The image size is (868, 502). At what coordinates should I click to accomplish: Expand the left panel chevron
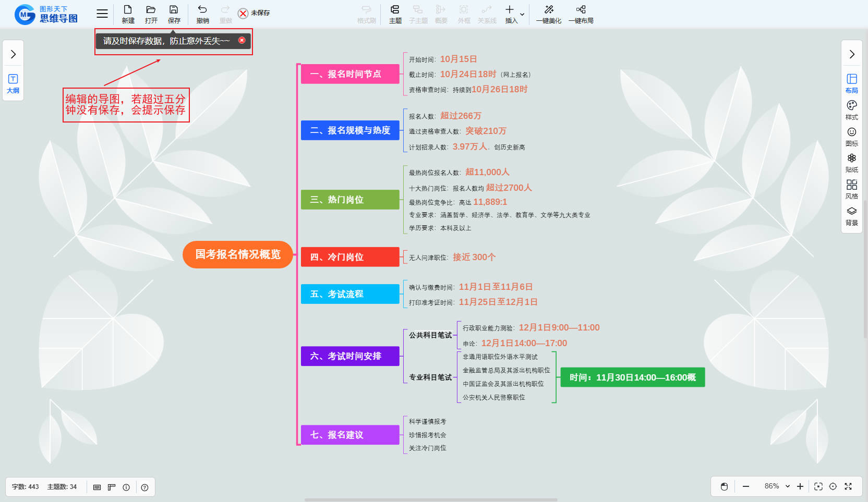click(14, 54)
